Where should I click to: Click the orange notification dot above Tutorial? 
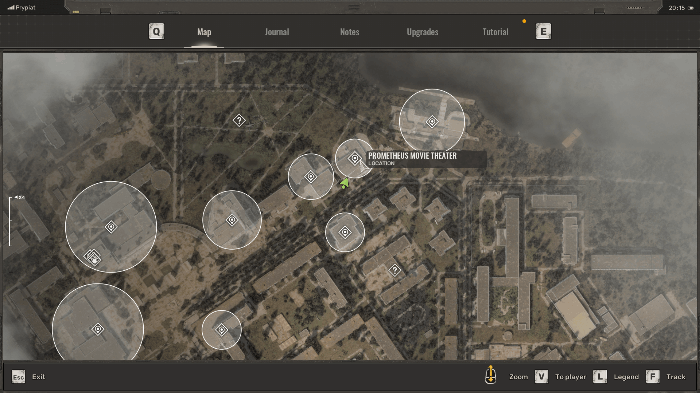pos(524,21)
